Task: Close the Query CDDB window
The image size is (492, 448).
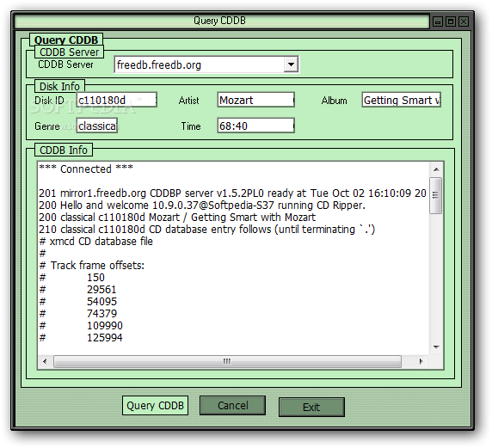Action: click(464, 21)
